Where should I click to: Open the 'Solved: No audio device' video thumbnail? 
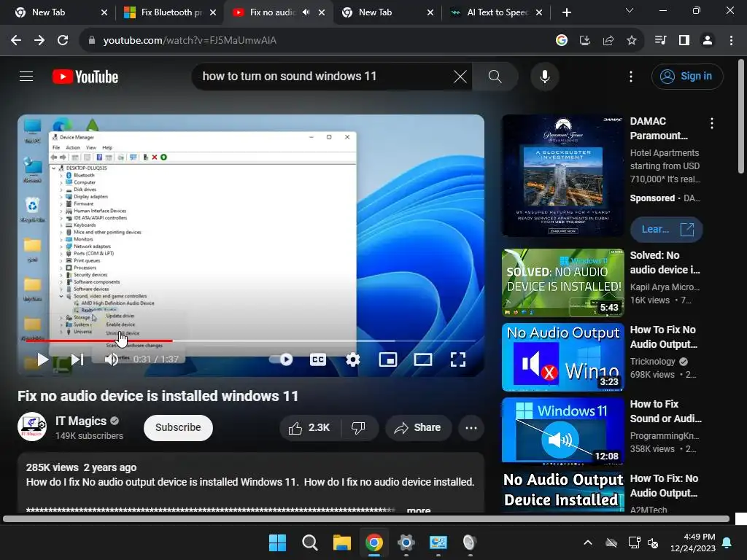click(562, 282)
